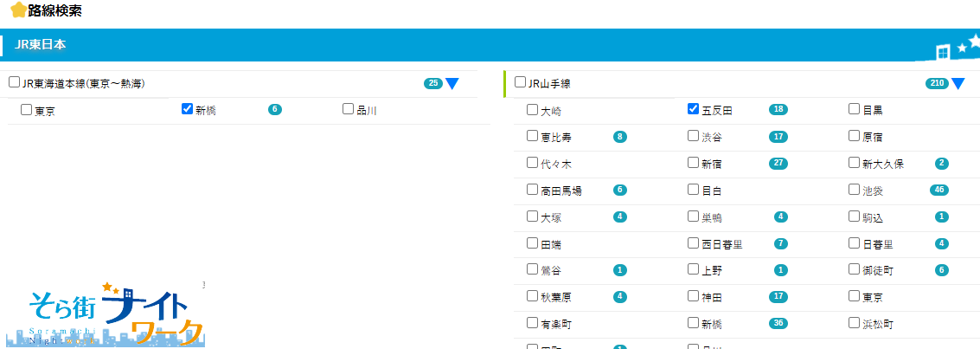Viewport: 980px width, 349px height.
Task: Select the 神田 station checkbox
Action: 693,295
